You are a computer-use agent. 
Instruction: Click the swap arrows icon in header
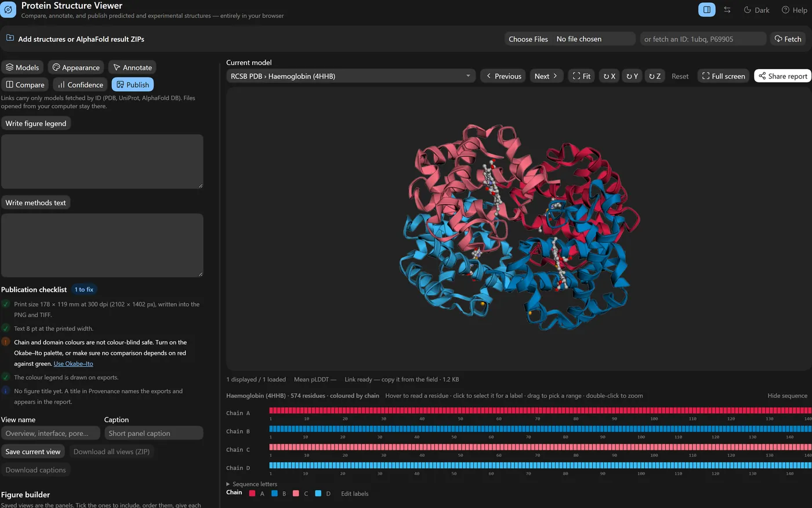pos(727,10)
